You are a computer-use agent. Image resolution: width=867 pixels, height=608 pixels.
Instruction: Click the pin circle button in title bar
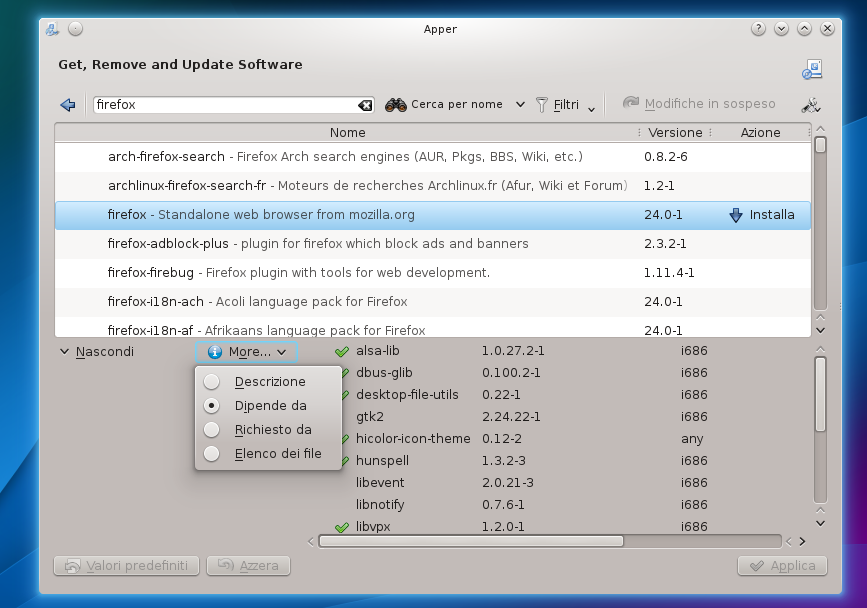click(76, 29)
